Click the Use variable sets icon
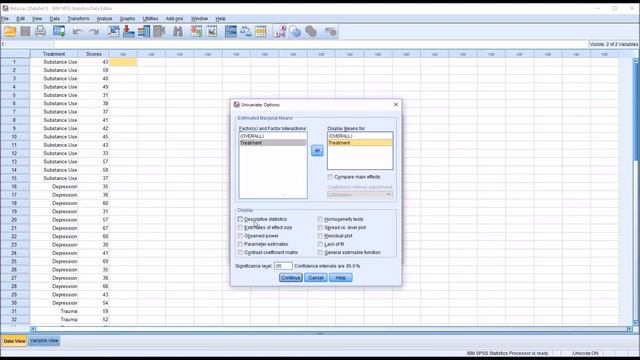Viewport: 640px width, 360px height. [295, 31]
